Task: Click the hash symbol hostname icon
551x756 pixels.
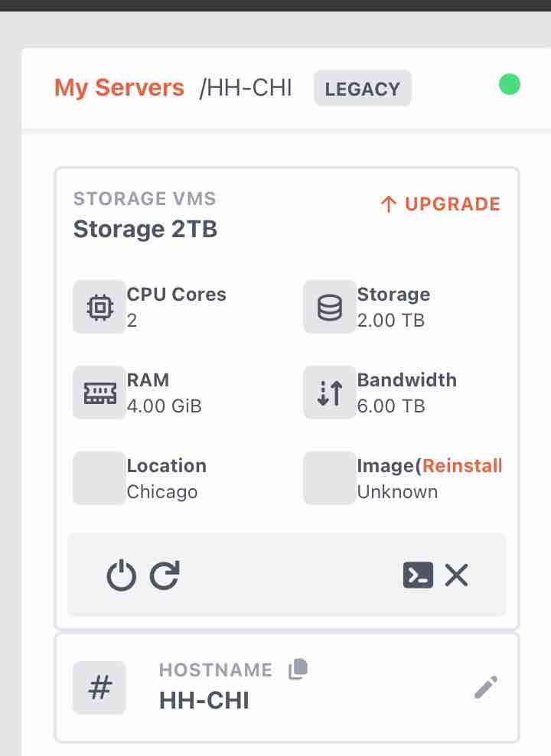Action: (x=99, y=688)
